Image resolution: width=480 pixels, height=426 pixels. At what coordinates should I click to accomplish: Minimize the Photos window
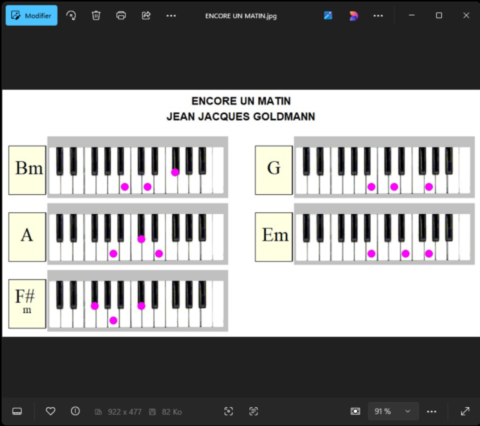tap(412, 15)
